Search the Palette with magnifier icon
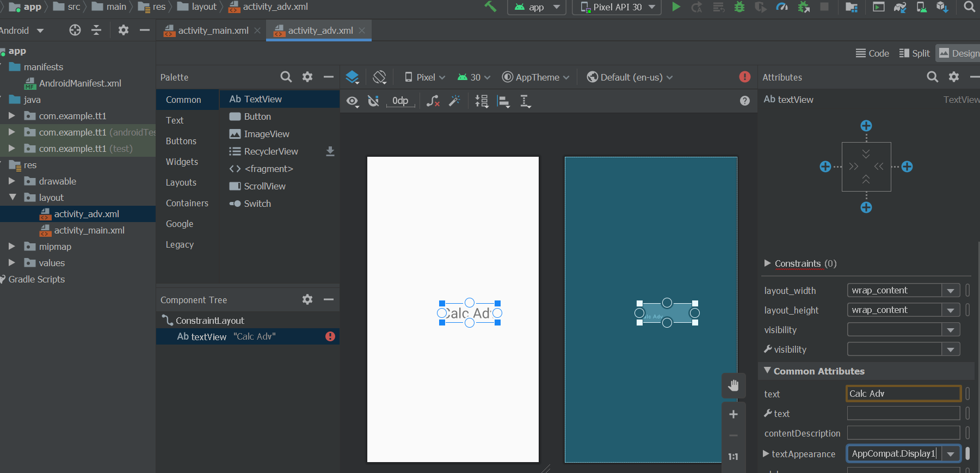The image size is (980, 473). pyautogui.click(x=286, y=77)
